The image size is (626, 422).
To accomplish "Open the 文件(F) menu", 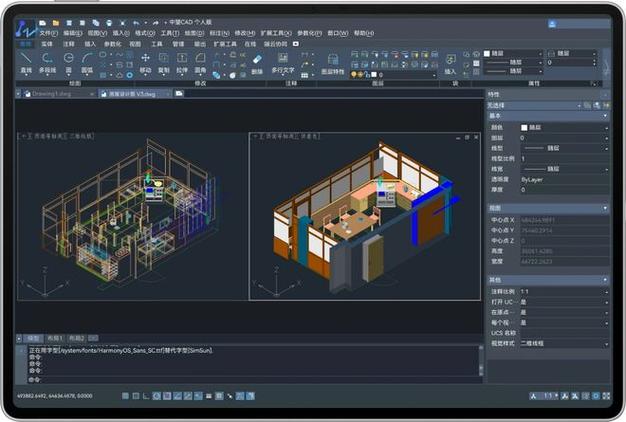I will point(49,33).
